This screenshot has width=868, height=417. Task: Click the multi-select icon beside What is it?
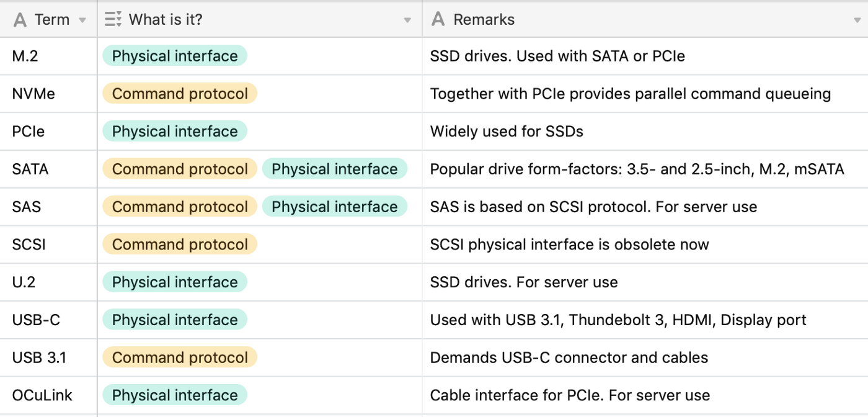[113, 20]
